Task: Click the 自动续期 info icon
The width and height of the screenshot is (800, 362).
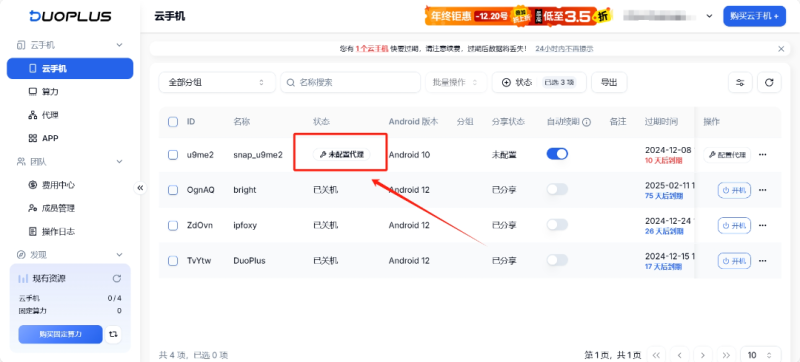Action: coord(587,122)
